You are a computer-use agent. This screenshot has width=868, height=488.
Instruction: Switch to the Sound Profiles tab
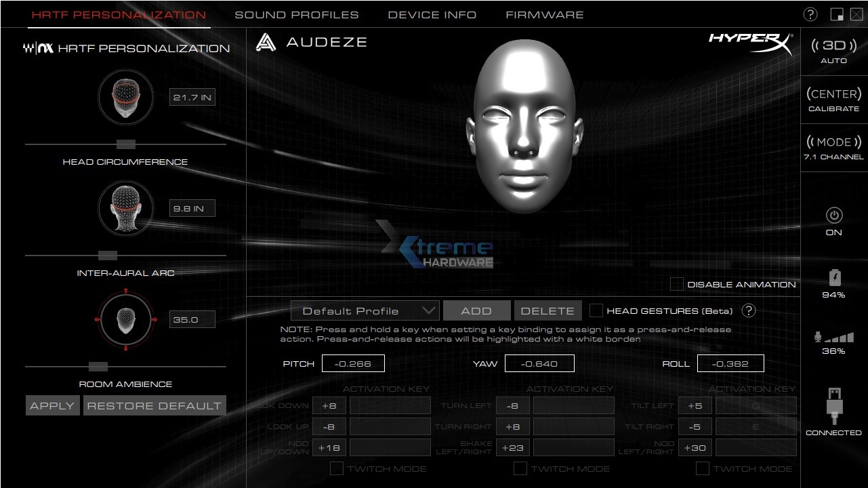[x=296, y=14]
